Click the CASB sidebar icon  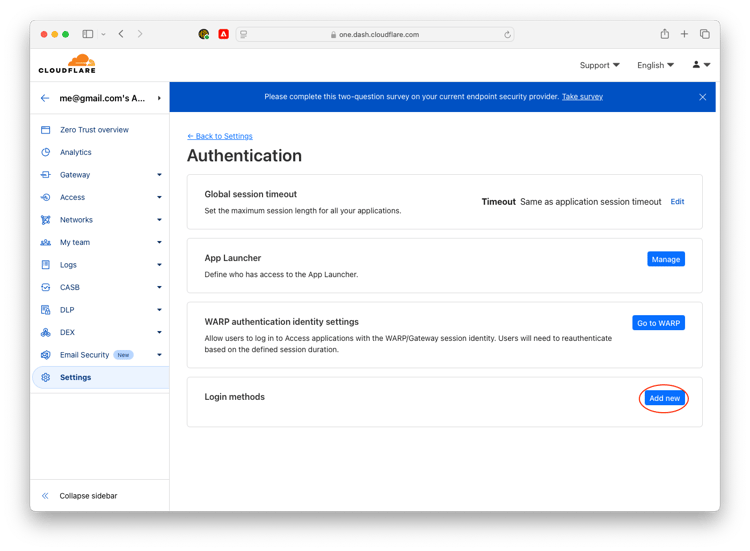click(45, 287)
